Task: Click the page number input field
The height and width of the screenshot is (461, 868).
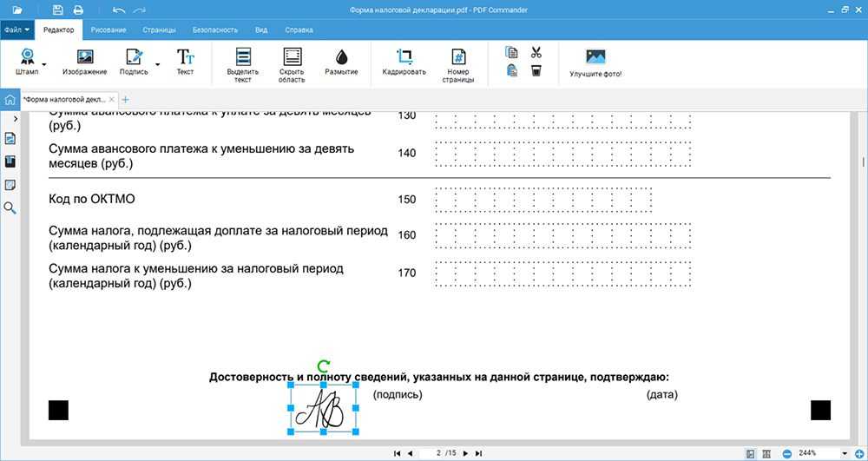Action: coord(440,453)
